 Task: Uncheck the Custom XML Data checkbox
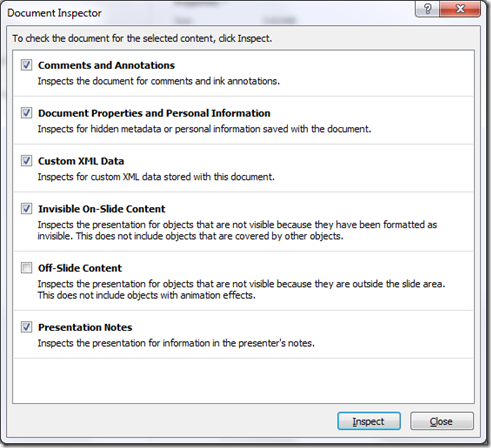tap(26, 161)
